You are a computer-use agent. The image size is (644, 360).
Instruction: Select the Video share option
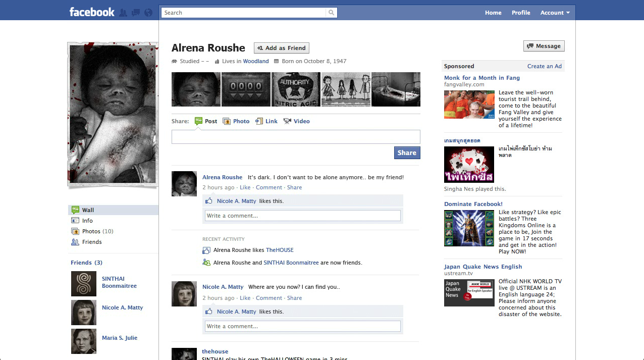tap(297, 121)
